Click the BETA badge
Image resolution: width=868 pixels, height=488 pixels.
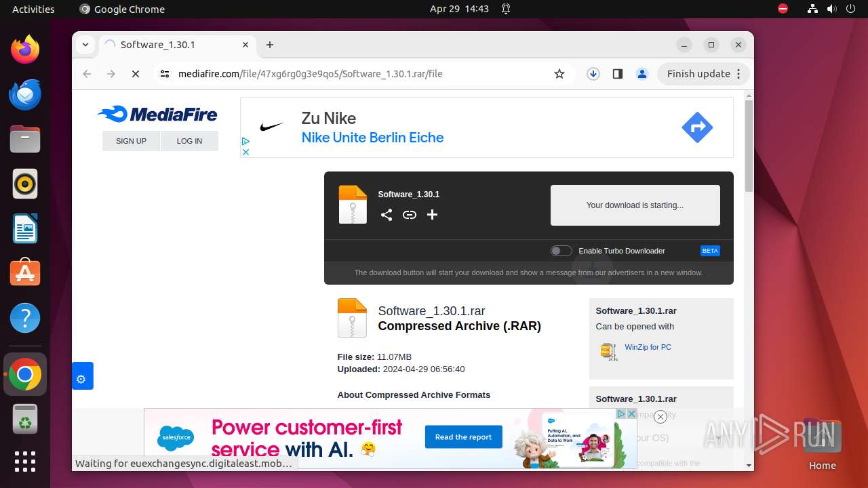[x=710, y=251]
